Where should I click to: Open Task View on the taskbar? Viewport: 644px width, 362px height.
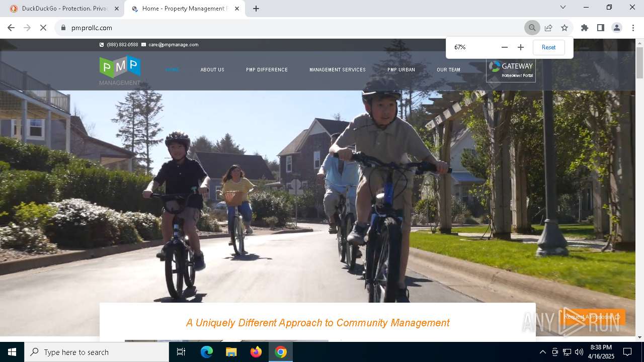click(x=181, y=352)
